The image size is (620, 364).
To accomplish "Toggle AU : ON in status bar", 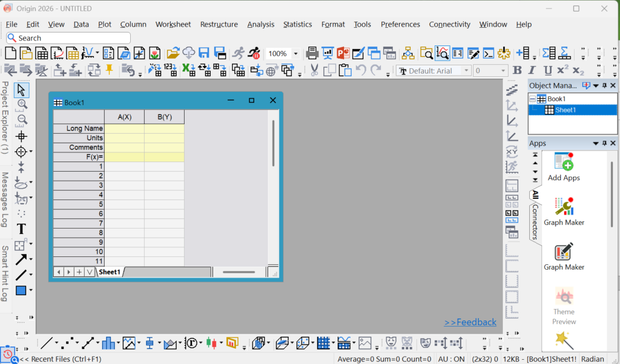I will (x=451, y=359).
